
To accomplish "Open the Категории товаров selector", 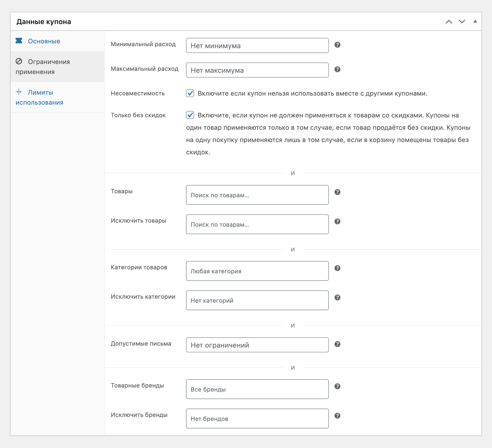I will [257, 271].
